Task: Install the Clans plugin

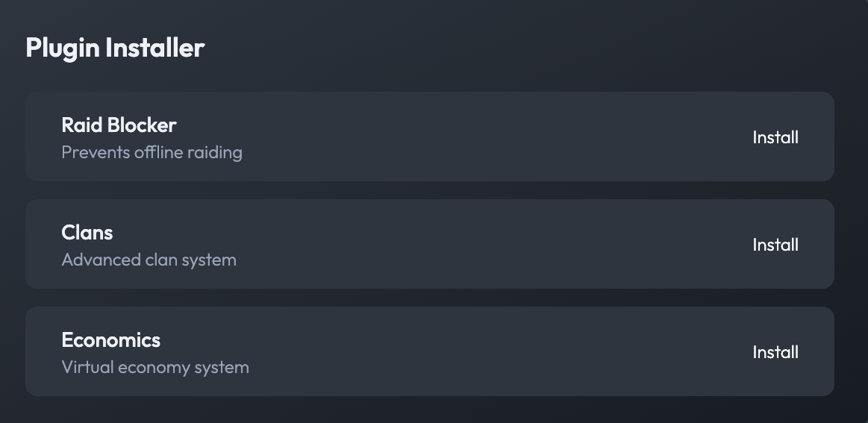Action: tap(775, 245)
